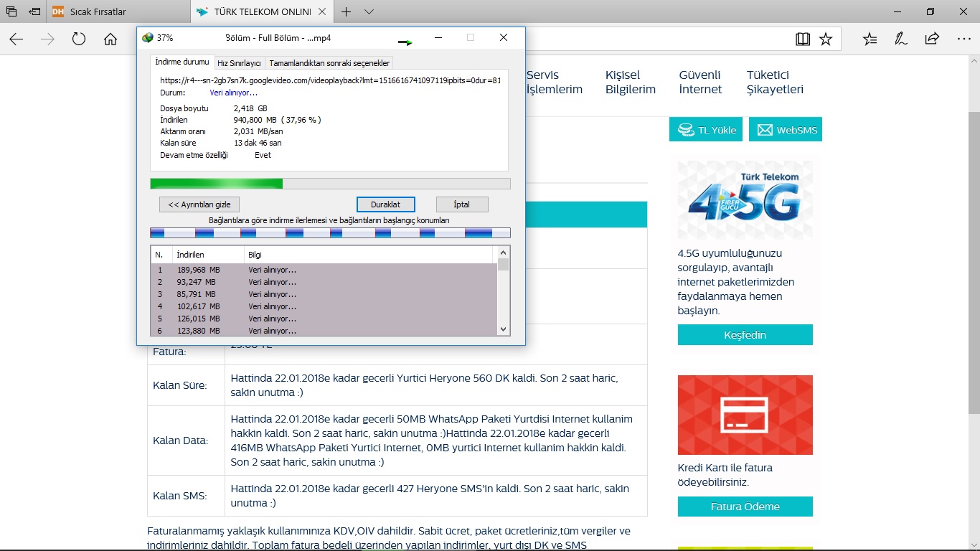Minimize the download progress dialog
Image resolution: width=980 pixels, height=551 pixels.
pos(438,37)
